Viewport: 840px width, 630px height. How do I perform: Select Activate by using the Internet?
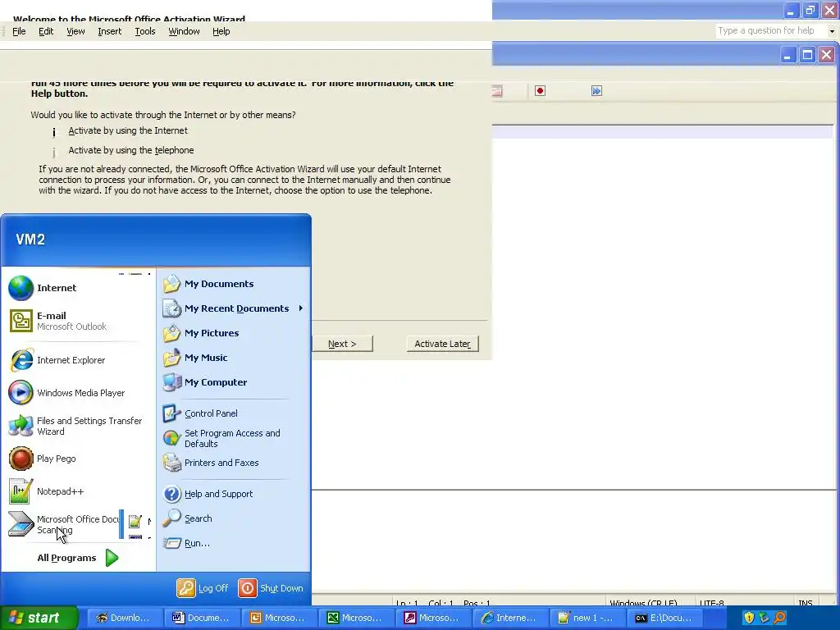[x=121, y=130]
